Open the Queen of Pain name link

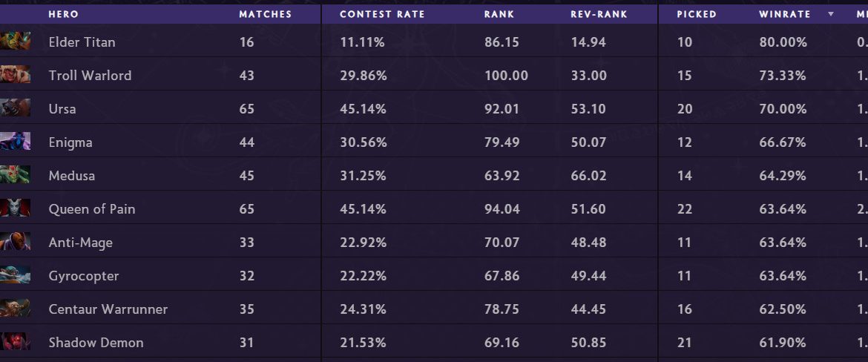91,209
